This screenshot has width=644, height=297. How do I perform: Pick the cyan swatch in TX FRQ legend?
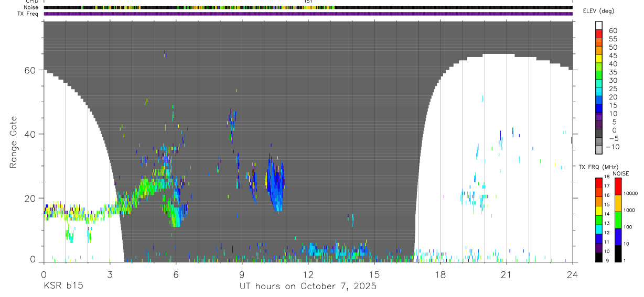point(599,229)
